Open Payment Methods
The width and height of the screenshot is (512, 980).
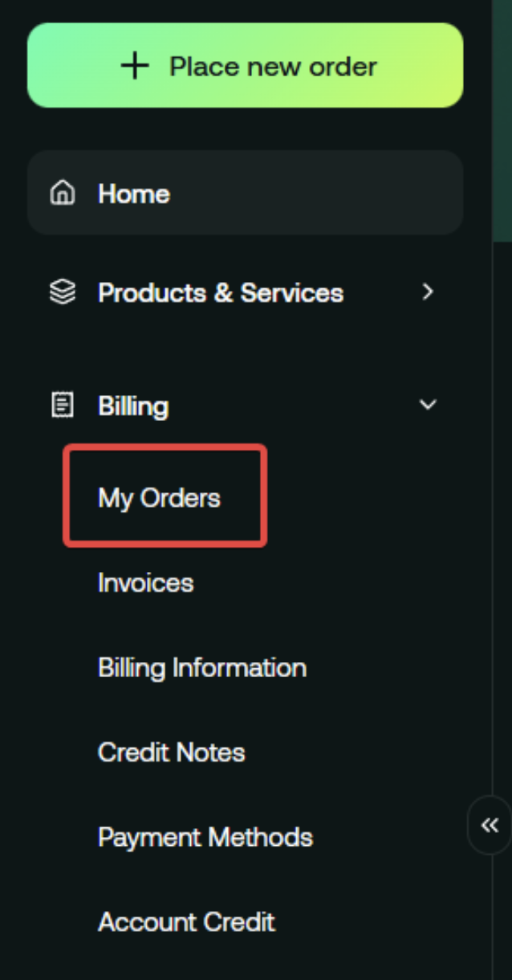(x=205, y=837)
